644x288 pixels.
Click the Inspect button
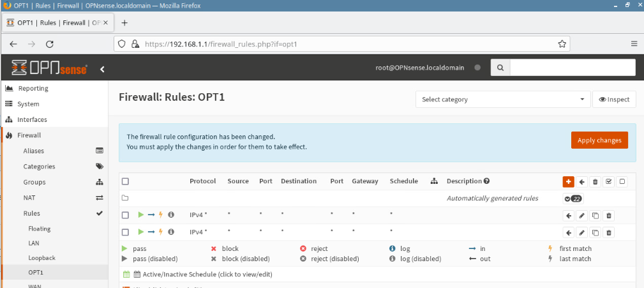614,100
